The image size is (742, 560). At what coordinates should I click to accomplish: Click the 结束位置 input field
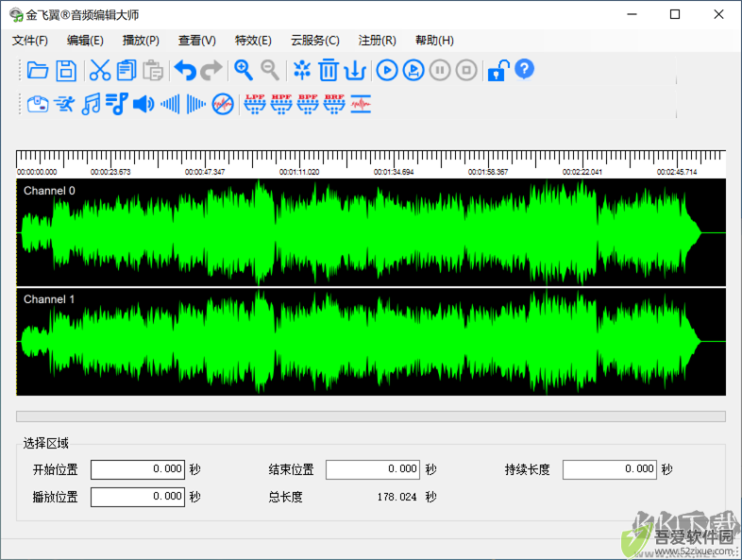click(373, 469)
